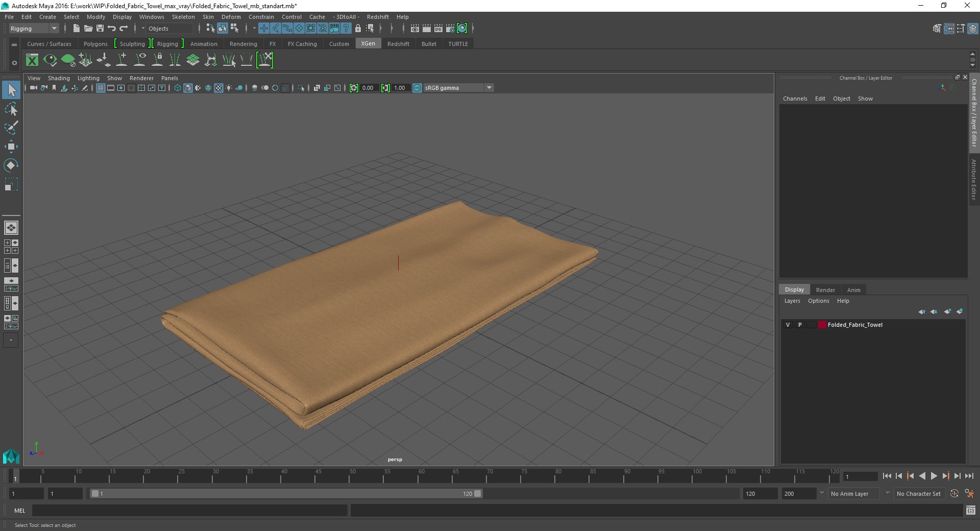
Task: Start IPR render from the status line
Action: (x=438, y=29)
